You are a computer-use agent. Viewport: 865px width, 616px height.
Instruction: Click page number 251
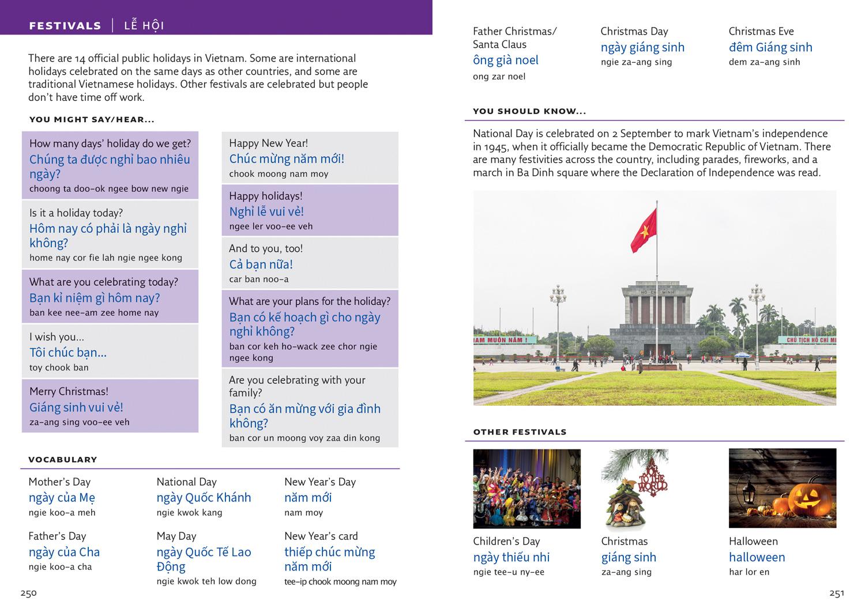coord(836,594)
